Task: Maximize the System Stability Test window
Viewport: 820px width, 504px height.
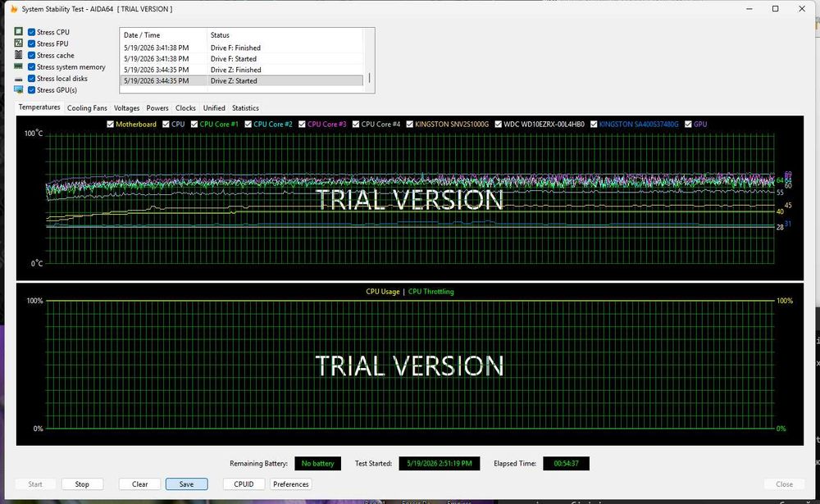Action: 776,9
